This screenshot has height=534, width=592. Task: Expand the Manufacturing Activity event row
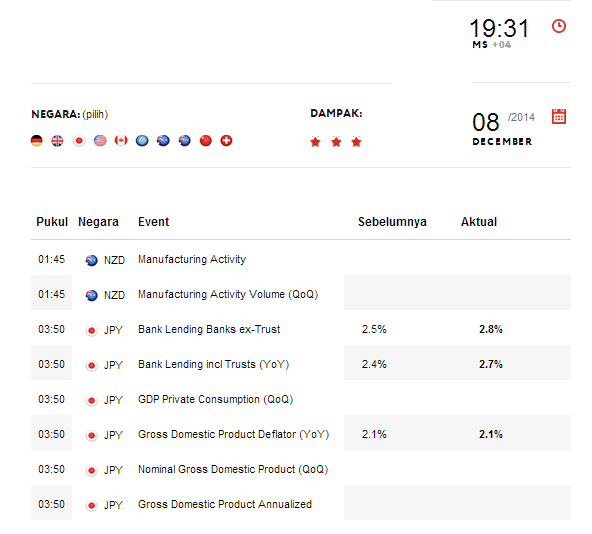[x=301, y=259]
